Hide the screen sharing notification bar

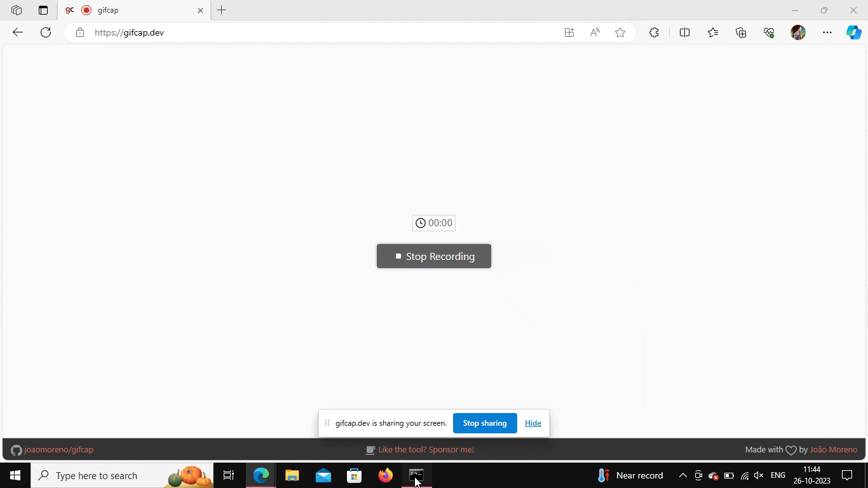[x=533, y=423]
